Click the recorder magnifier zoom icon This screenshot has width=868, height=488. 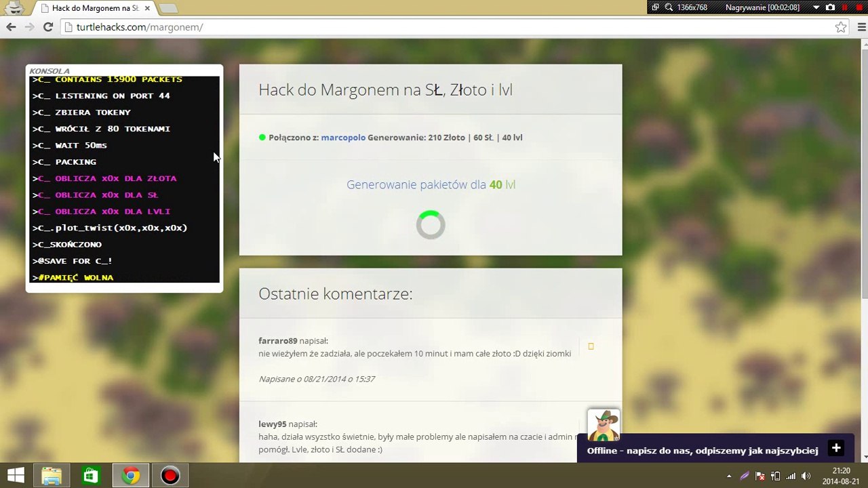point(669,7)
